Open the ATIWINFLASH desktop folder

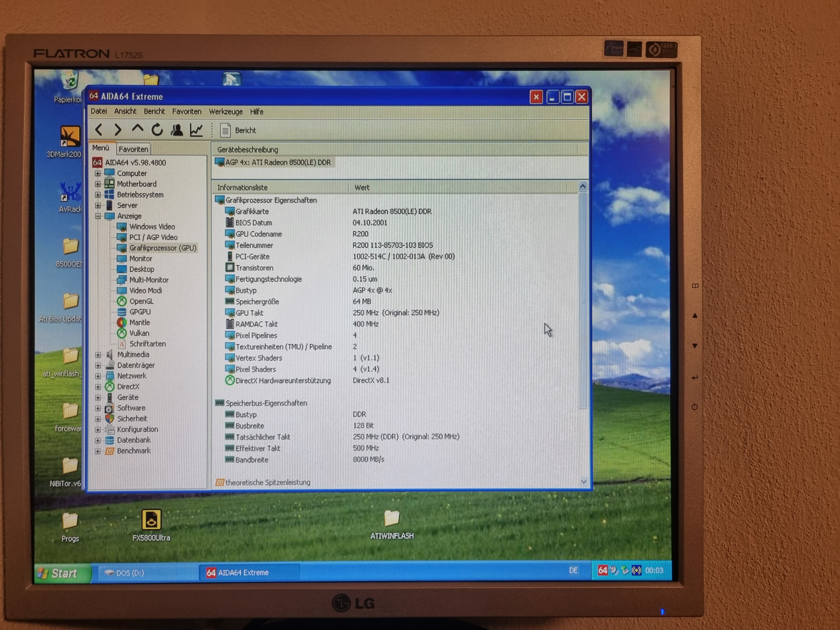pyautogui.click(x=392, y=525)
